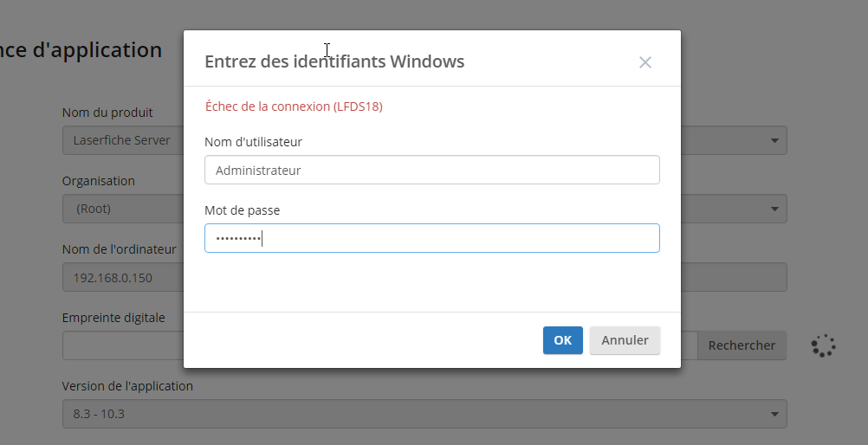Viewport: 868px width, 445px height.
Task: Click the Organisation label
Action: pyautogui.click(x=99, y=181)
